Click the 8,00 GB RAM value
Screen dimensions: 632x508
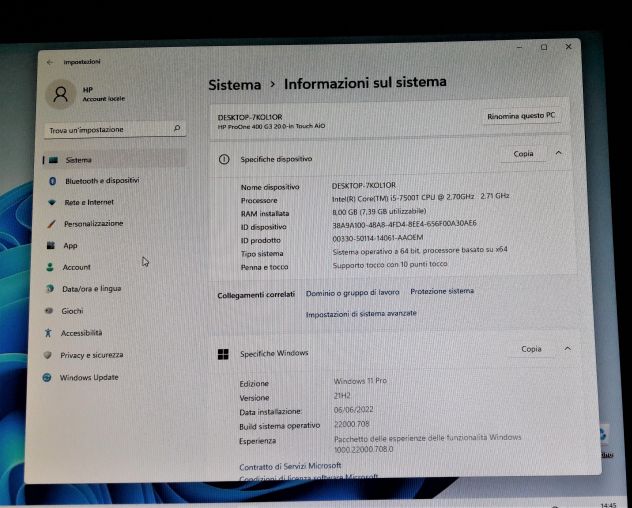tap(379, 211)
